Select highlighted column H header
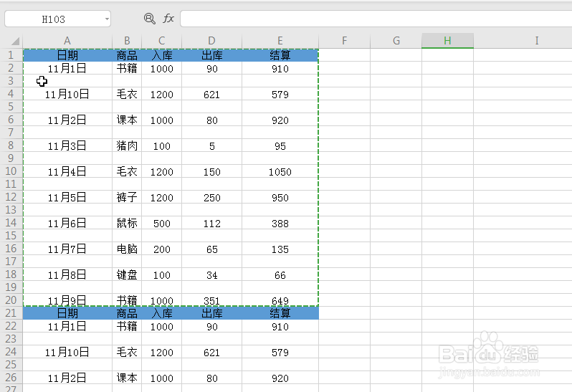572x392 pixels. [447, 41]
